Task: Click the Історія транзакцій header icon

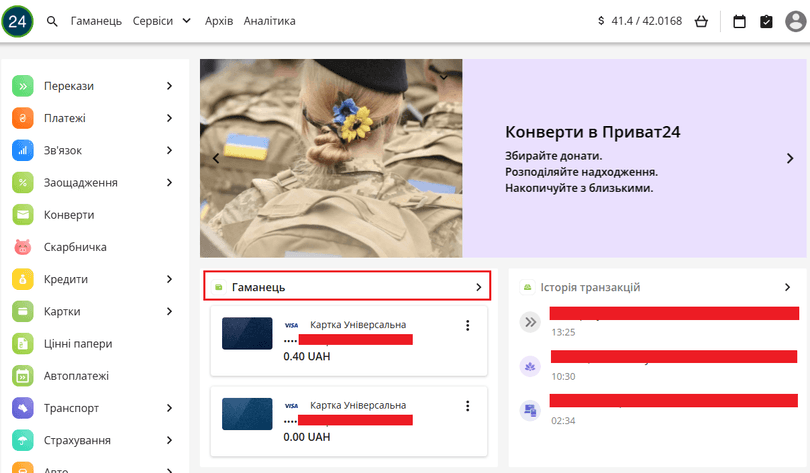Action: pyautogui.click(x=527, y=287)
